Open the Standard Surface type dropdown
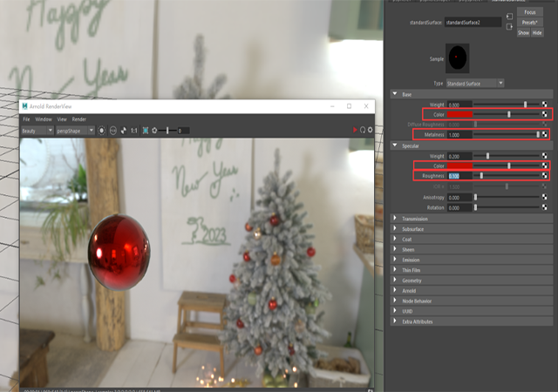The width and height of the screenshot is (558, 392). [475, 84]
